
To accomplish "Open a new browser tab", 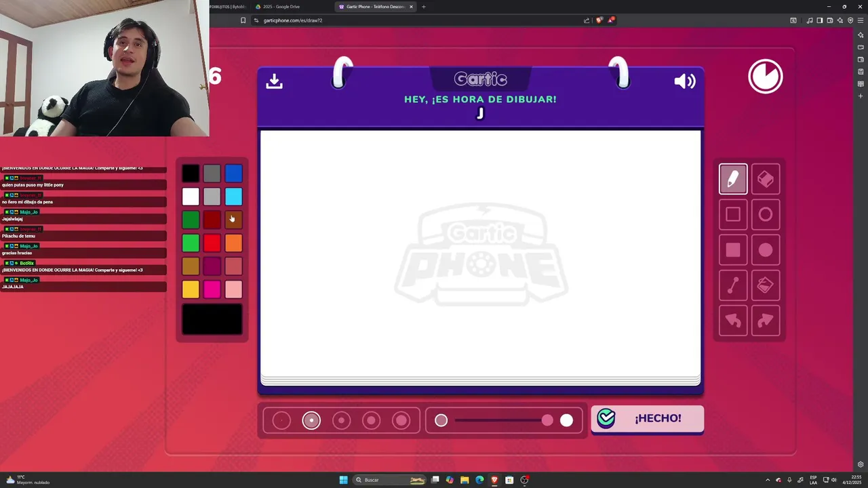I will pos(424,7).
